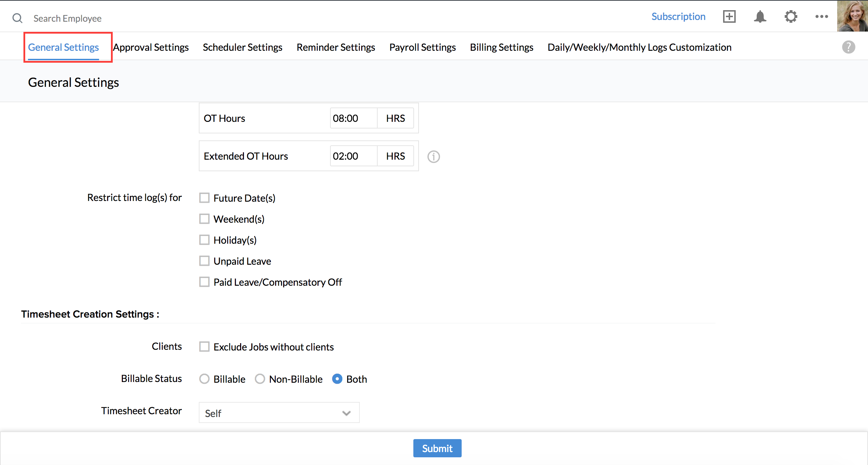Click the search magnifier icon
The image size is (868, 465).
[x=17, y=18]
